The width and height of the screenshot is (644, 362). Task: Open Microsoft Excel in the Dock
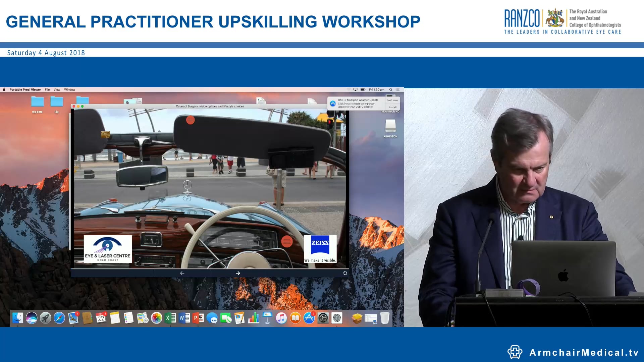pyautogui.click(x=170, y=318)
